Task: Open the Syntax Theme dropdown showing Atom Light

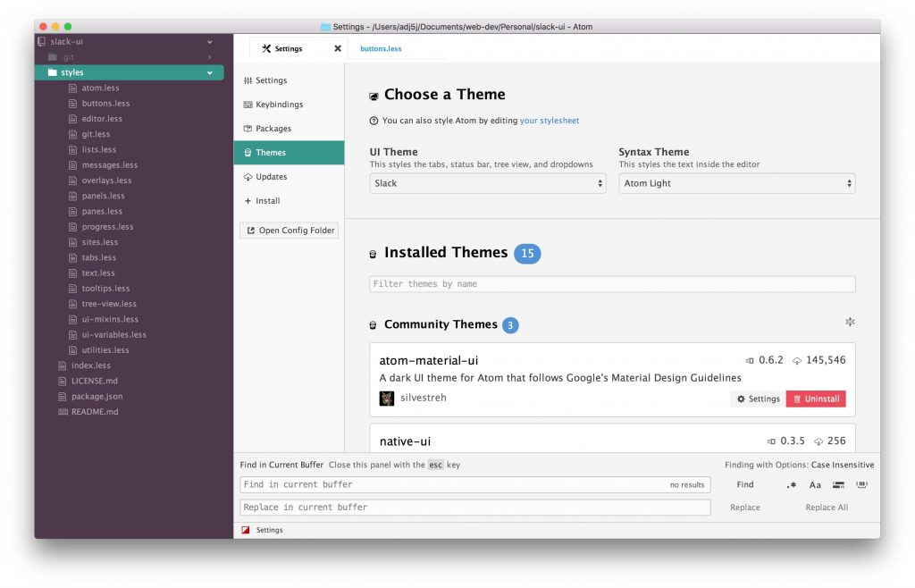Action: point(736,183)
